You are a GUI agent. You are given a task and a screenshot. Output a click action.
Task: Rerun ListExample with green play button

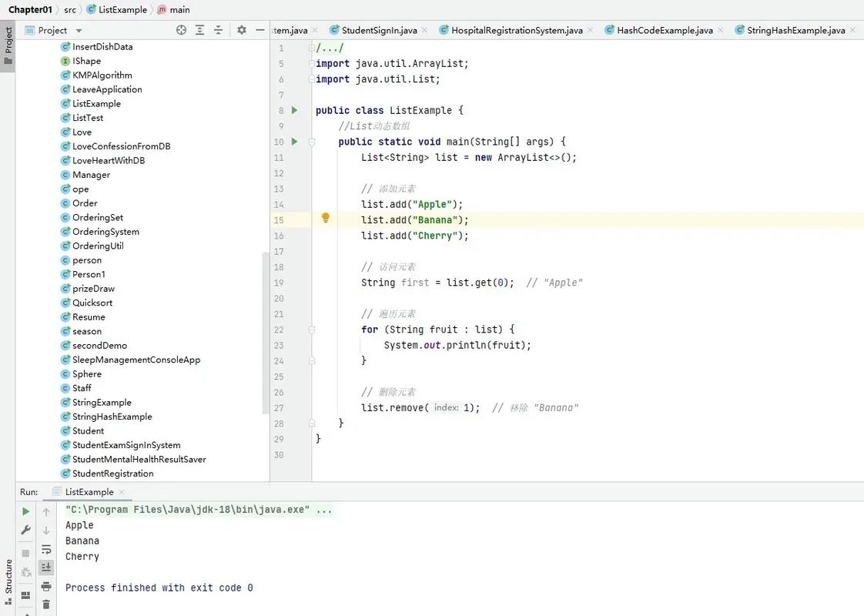point(25,511)
